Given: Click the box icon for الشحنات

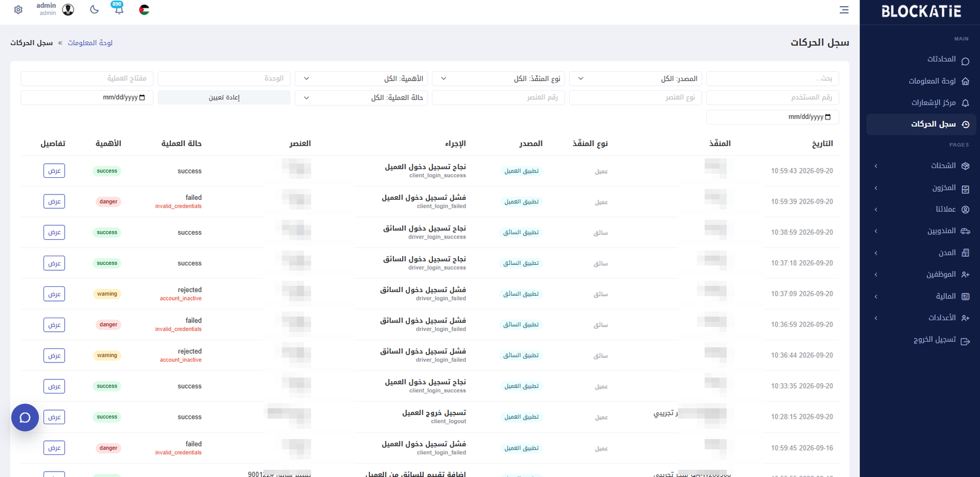Looking at the screenshot, I should click(965, 166).
